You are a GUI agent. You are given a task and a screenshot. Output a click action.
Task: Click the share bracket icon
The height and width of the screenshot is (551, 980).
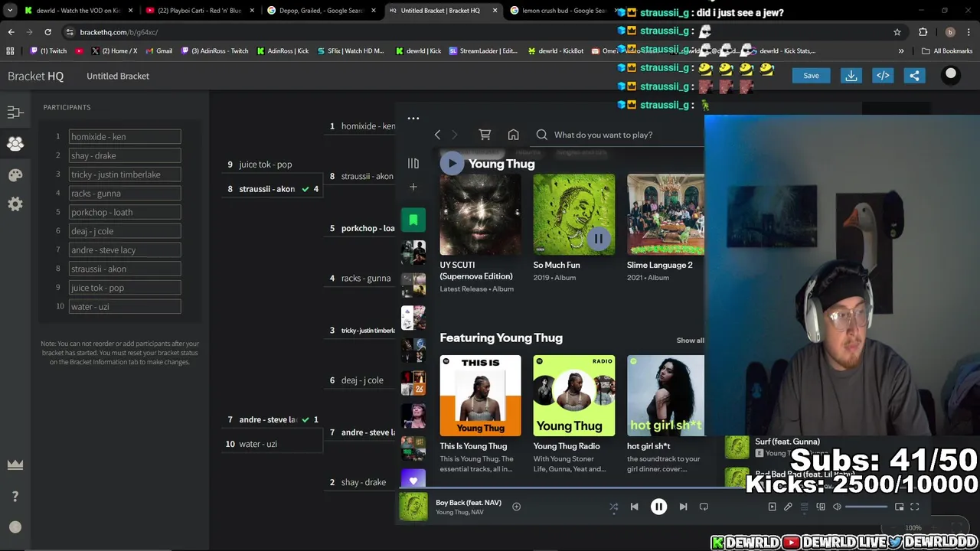(914, 76)
